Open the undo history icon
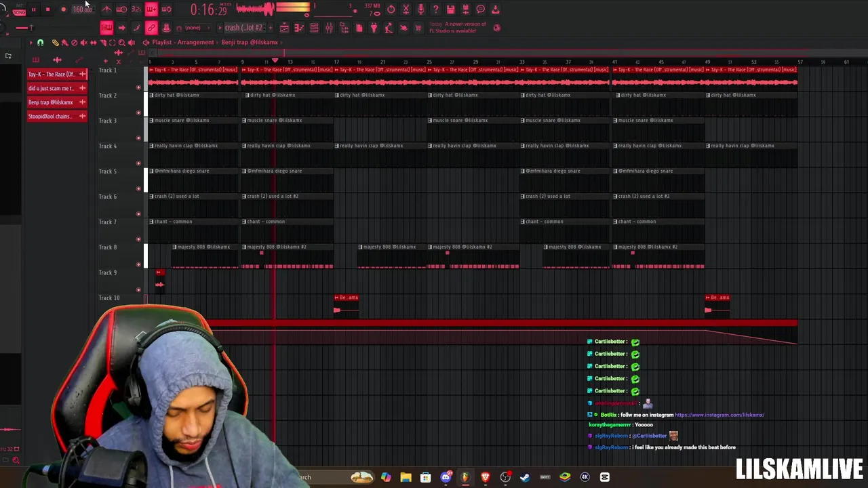 click(391, 9)
